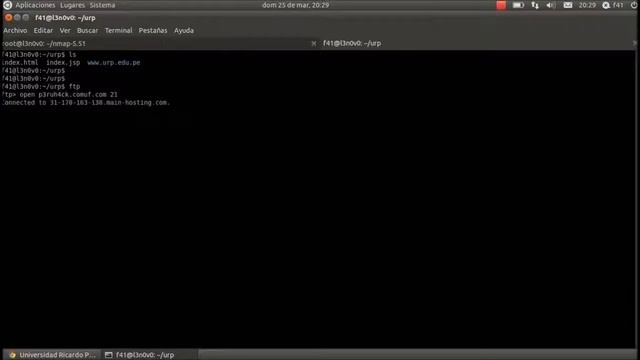Click the power shutdown icon
Screen dimensions: 640x360
(x=633, y=5)
